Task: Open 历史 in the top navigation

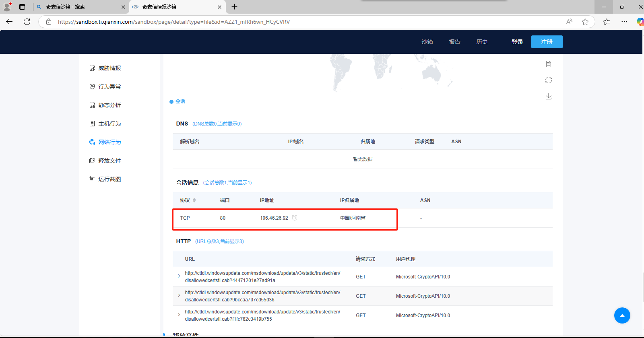Action: point(482,42)
